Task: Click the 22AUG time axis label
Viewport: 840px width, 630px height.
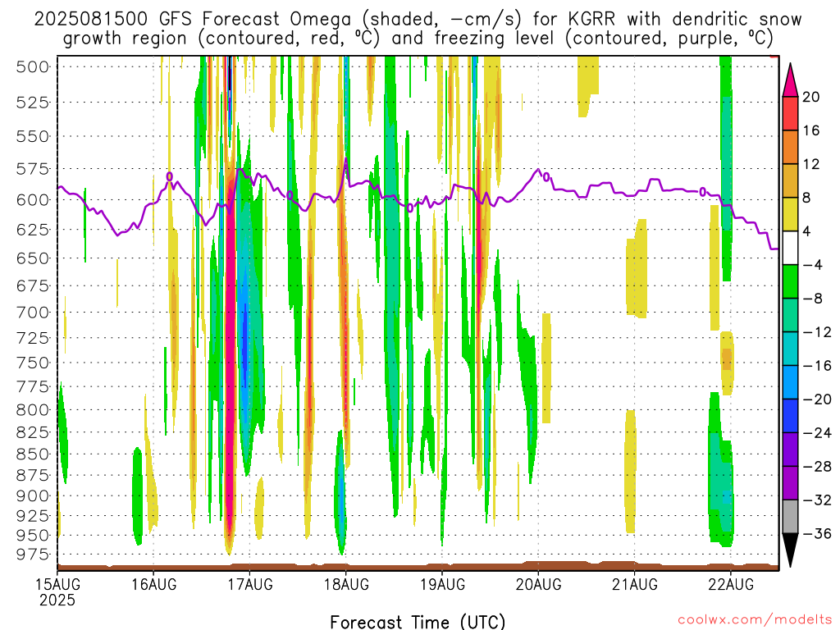Action: coord(731,584)
